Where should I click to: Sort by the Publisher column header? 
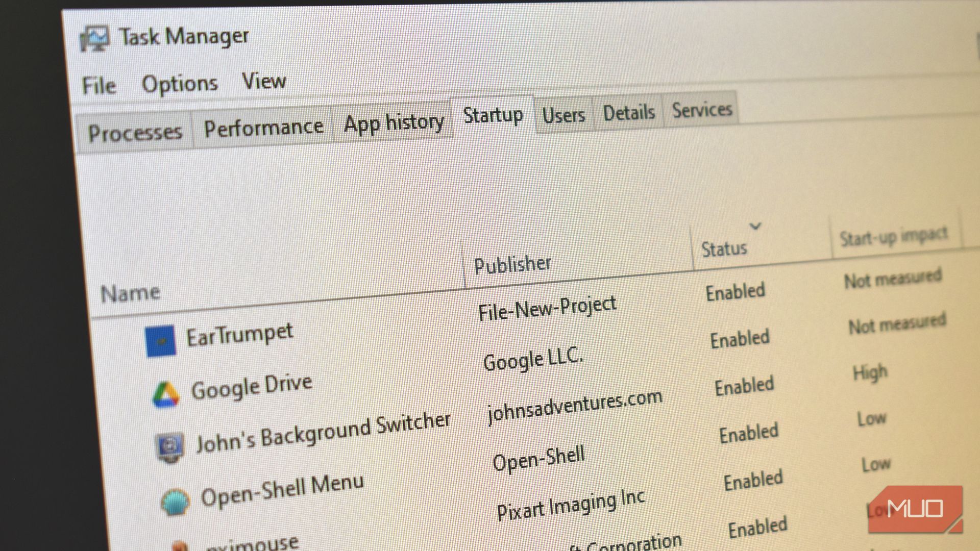tap(512, 263)
